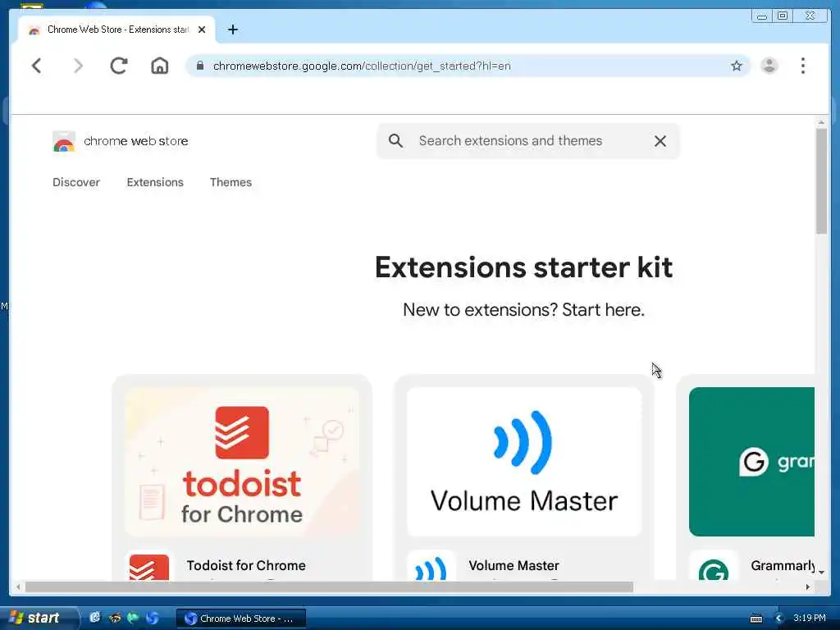840x630 pixels.
Task: Click the 'New to extensions? Start here.' text
Action: tap(523, 309)
